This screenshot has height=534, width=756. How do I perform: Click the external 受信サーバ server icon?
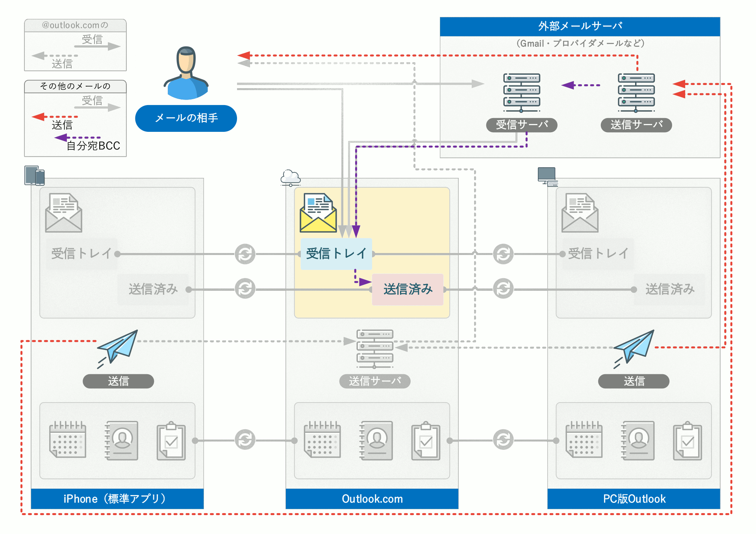click(521, 92)
